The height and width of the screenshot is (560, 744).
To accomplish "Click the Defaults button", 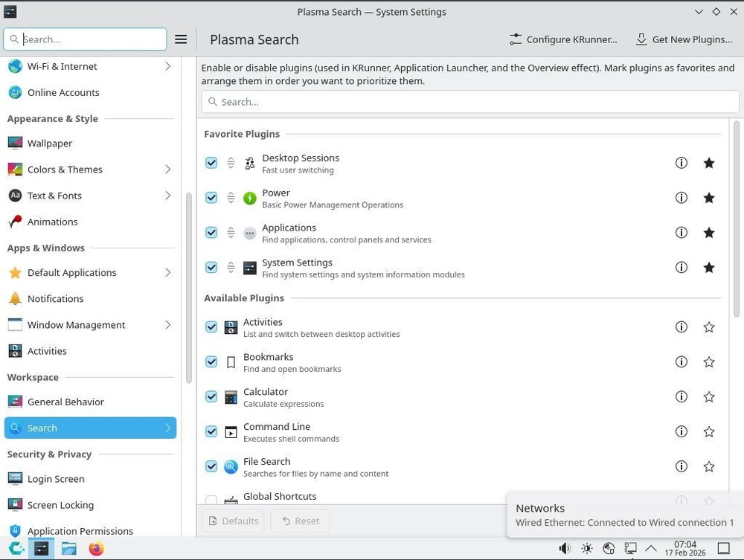I will pyautogui.click(x=233, y=521).
